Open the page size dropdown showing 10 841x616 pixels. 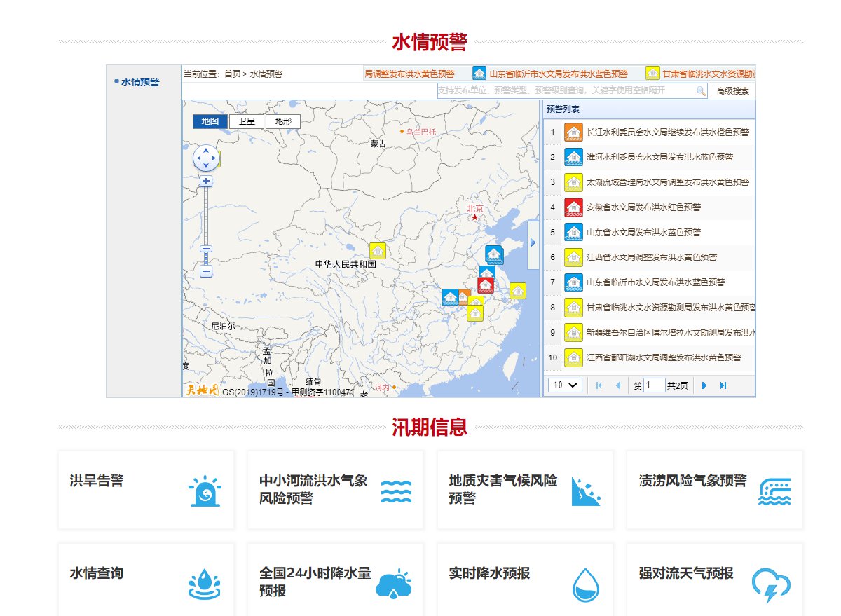tap(565, 385)
